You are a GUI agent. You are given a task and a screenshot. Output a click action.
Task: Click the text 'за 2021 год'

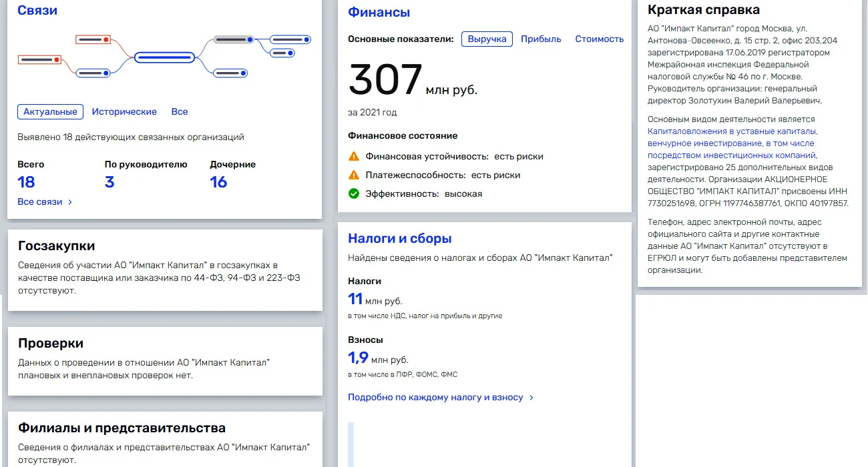click(x=373, y=112)
